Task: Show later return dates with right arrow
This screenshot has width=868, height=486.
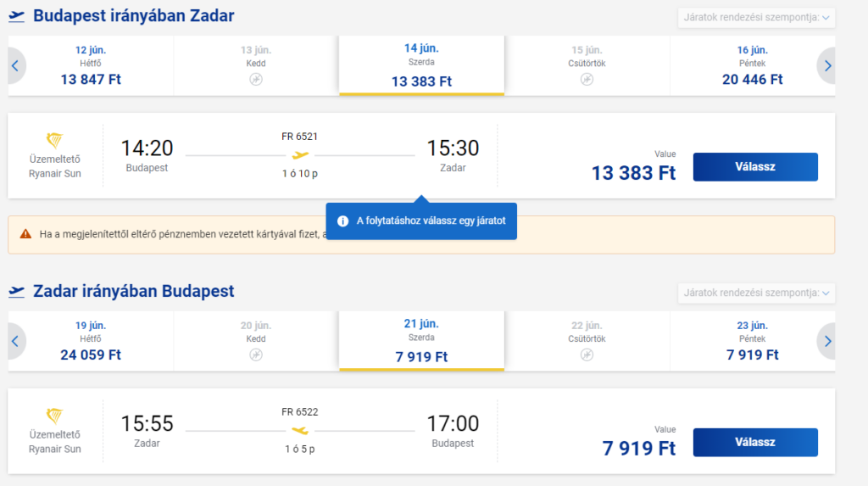Action: 827,341
